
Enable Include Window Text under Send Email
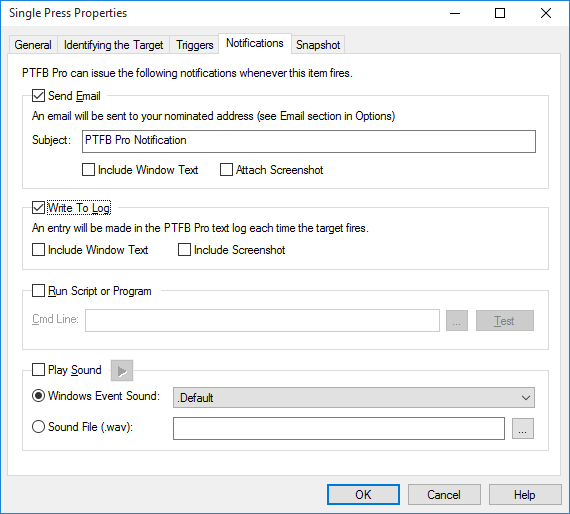tap(88, 170)
